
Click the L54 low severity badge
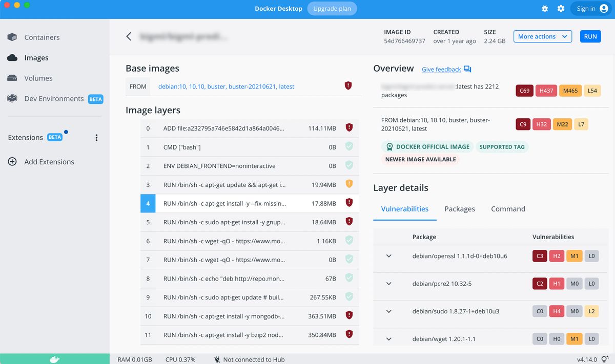[592, 91]
